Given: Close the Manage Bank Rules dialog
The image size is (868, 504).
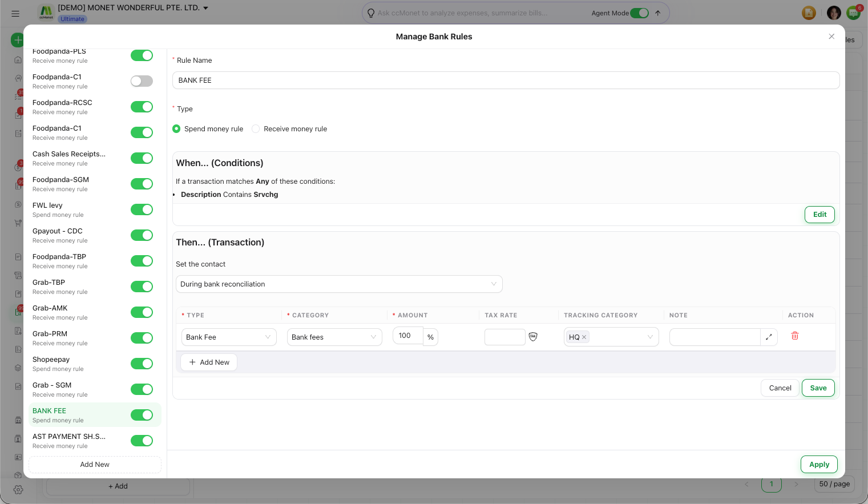Looking at the screenshot, I should point(831,37).
